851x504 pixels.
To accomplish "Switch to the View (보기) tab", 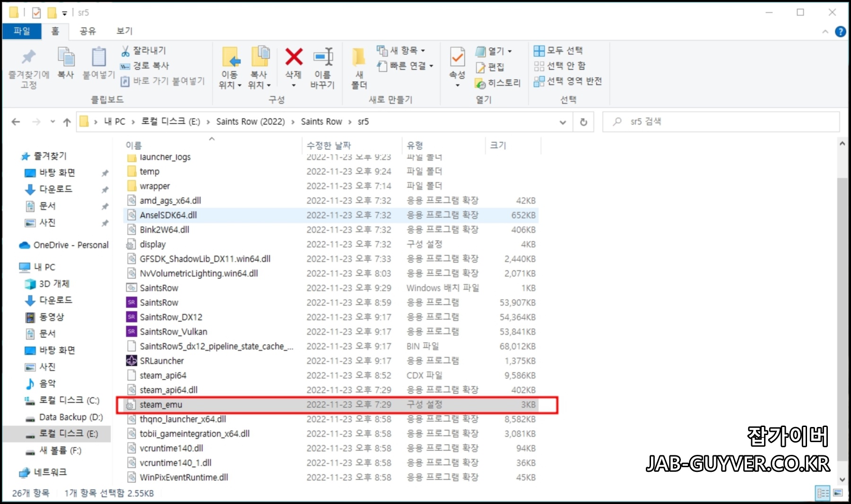I will coord(124,31).
